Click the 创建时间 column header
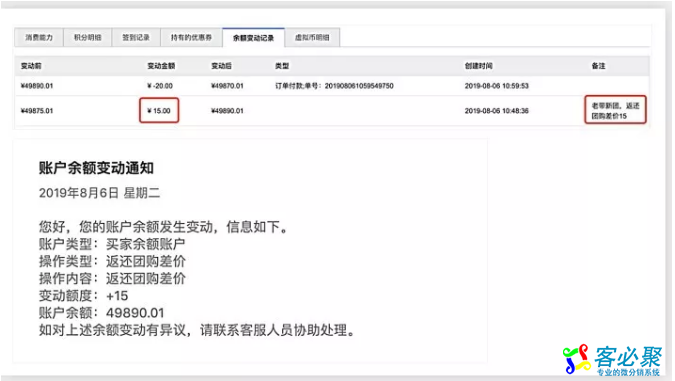 (x=478, y=66)
